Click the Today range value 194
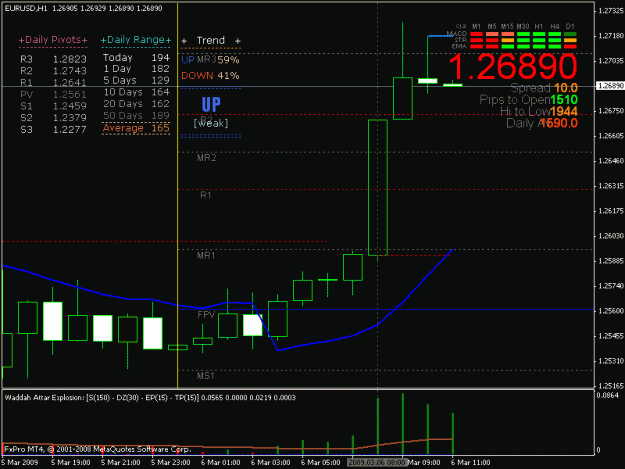 pyautogui.click(x=160, y=58)
